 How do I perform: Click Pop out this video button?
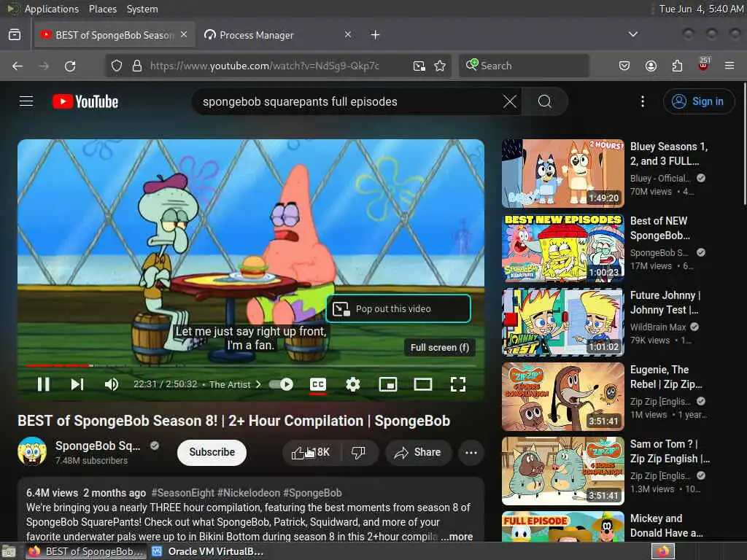click(398, 308)
